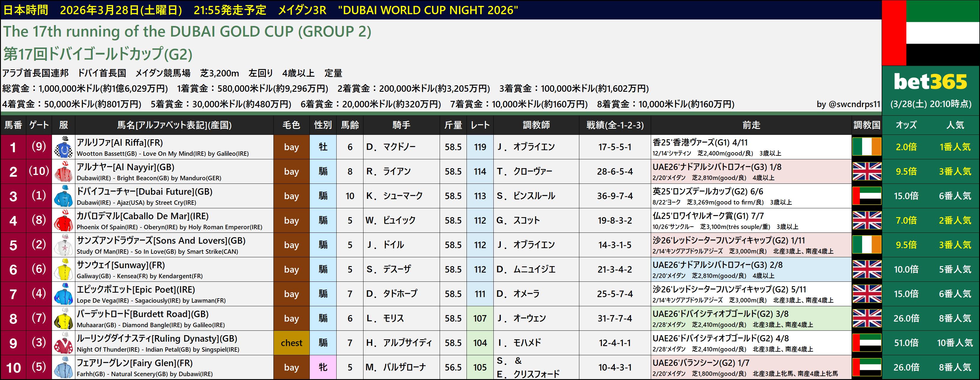Click Al Riffa's 2.0倍 odds cell
Viewport: 980px width, 380px height.
906,147
